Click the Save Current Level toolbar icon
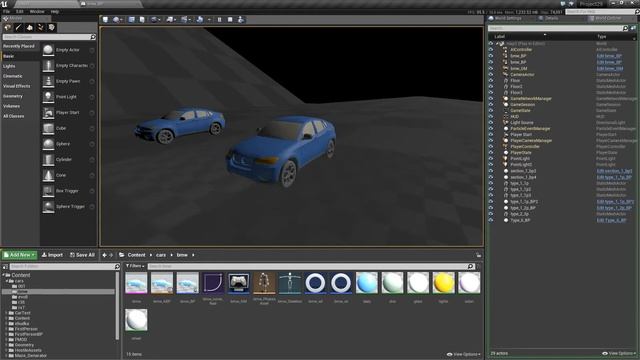This screenshot has height=360, width=640. pyautogui.click(x=105, y=20)
